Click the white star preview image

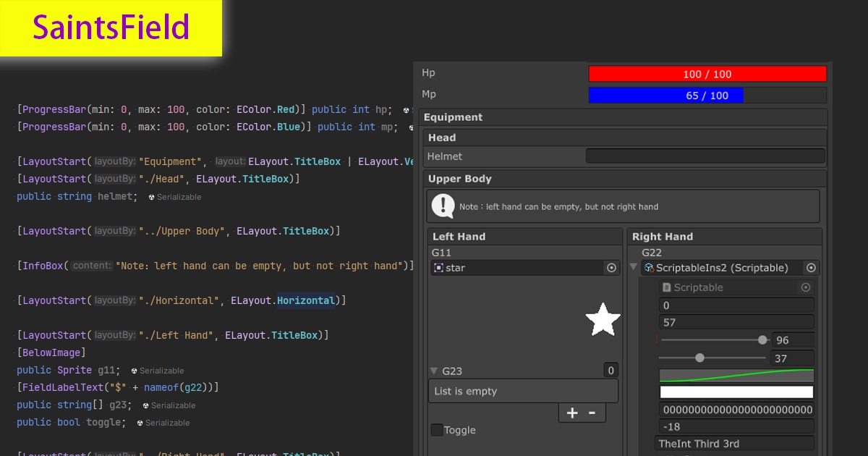[603, 320]
